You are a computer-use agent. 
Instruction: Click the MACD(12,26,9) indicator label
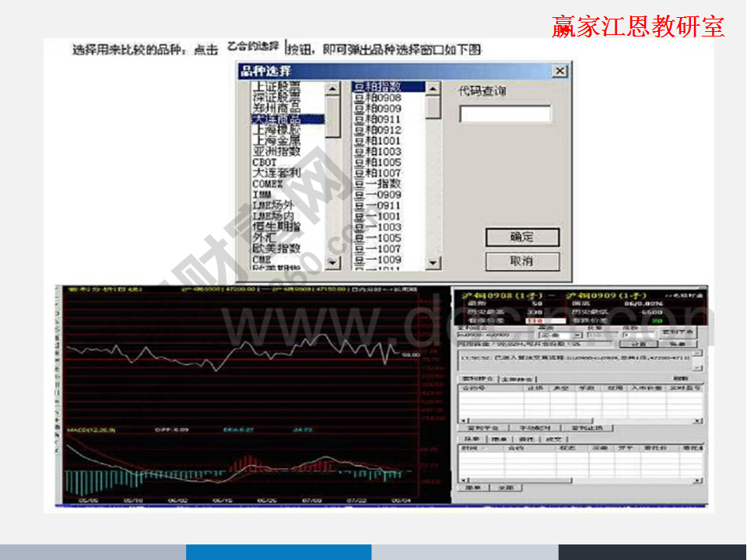pyautogui.click(x=90, y=429)
